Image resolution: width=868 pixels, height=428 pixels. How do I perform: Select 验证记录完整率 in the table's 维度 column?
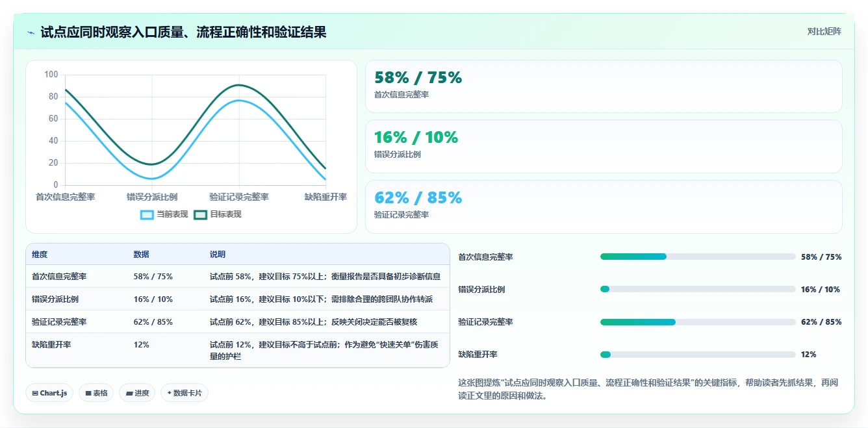59,322
